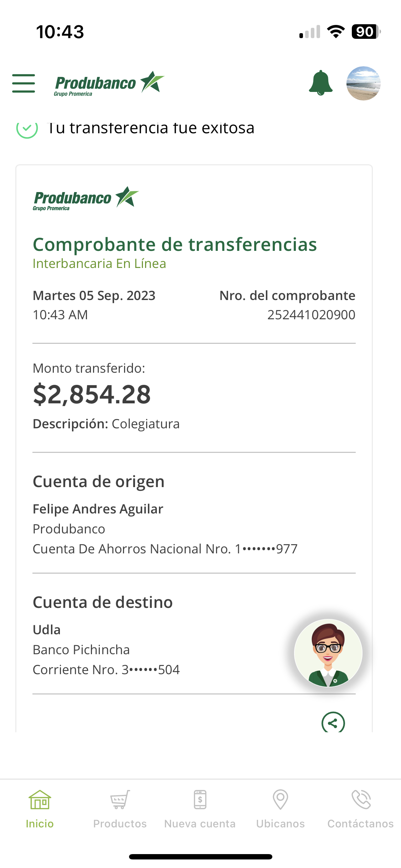The image size is (401, 868).
Task: Open the virtual assistant chat avatar
Action: [x=328, y=653]
